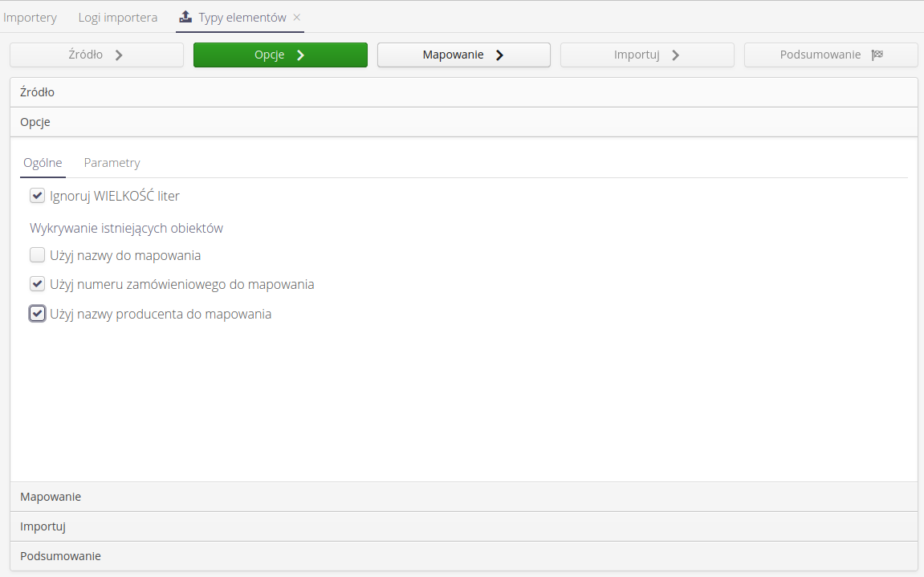
Task: Click the chevron arrow on Opcje step
Action: [300, 55]
